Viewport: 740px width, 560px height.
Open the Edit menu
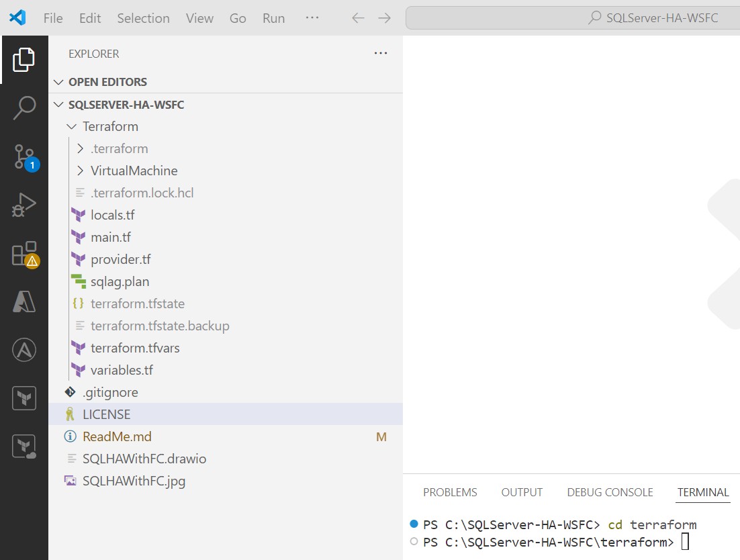click(90, 18)
